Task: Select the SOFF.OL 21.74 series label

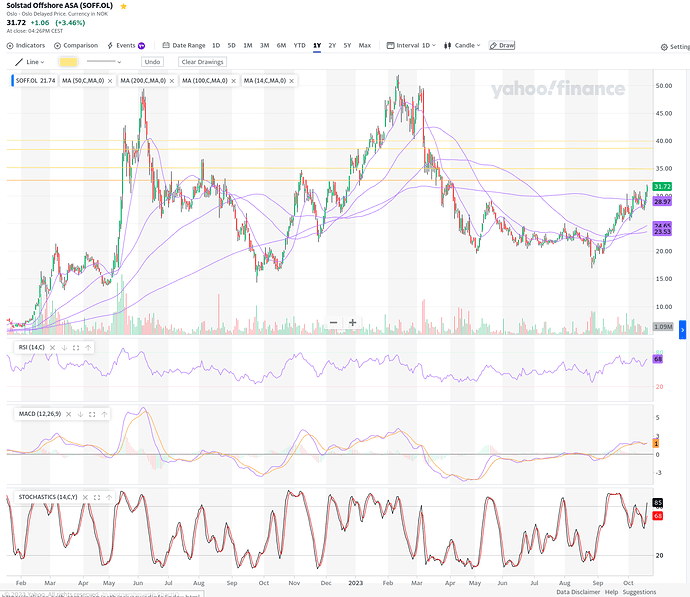Action: [35, 81]
